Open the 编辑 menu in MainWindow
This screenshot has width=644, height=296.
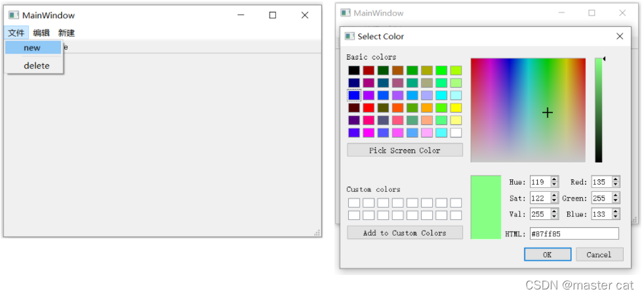click(41, 33)
